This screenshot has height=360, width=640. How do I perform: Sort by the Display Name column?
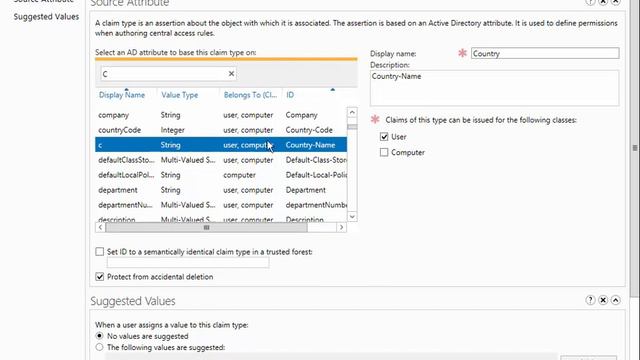point(122,95)
